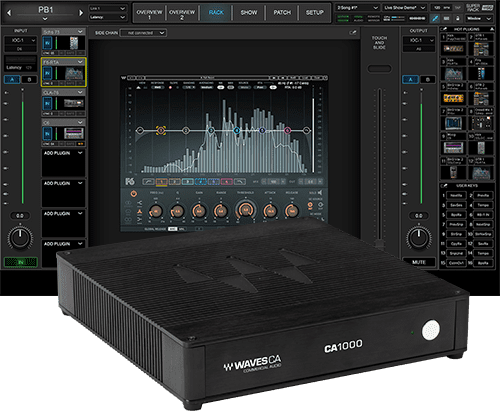Select the Rack tab

coord(216,13)
